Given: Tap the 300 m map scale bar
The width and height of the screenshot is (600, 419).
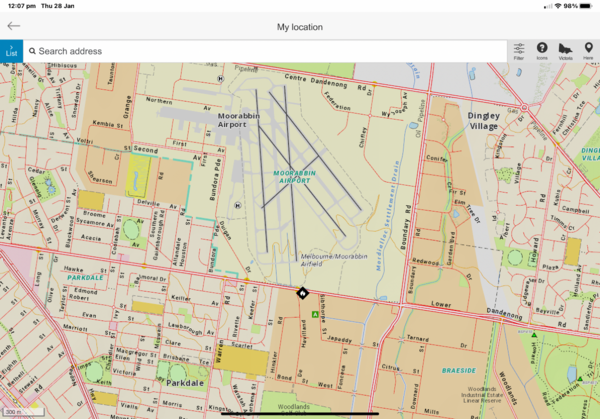Looking at the screenshot, I should click(x=12, y=411).
